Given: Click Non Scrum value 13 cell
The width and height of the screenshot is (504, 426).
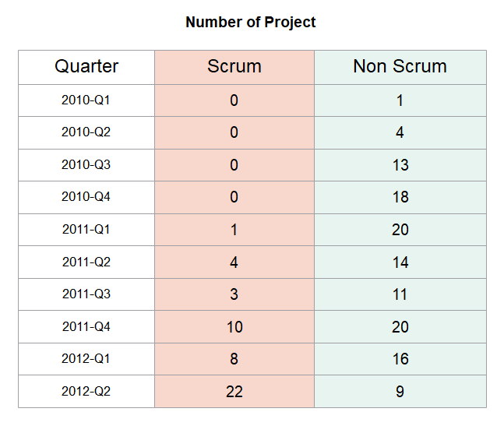Looking at the screenshot, I should point(400,165).
